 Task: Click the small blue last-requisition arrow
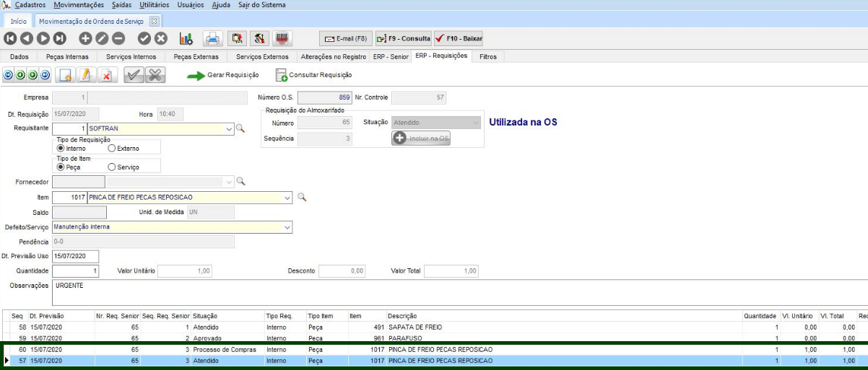tap(45, 74)
